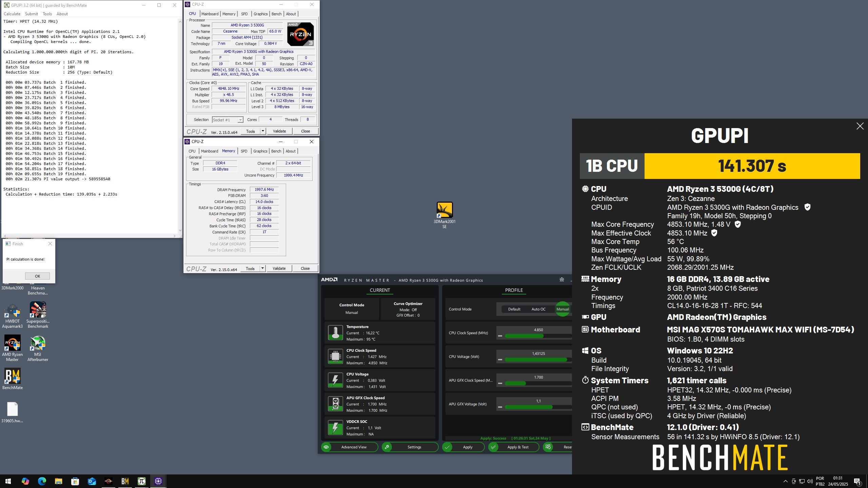Click the APU GFX Clock Speed graphics card icon

point(335,404)
